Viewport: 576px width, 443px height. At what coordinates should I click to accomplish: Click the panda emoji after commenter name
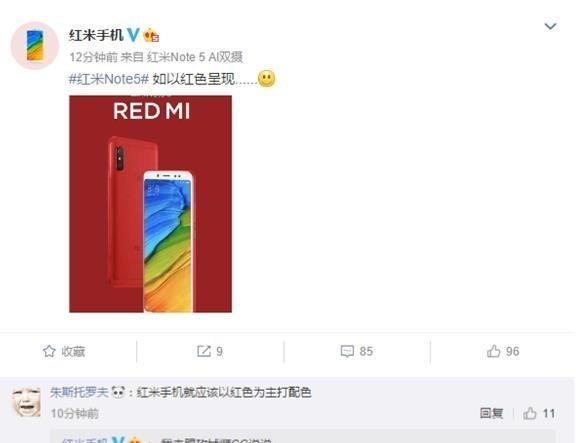point(118,392)
